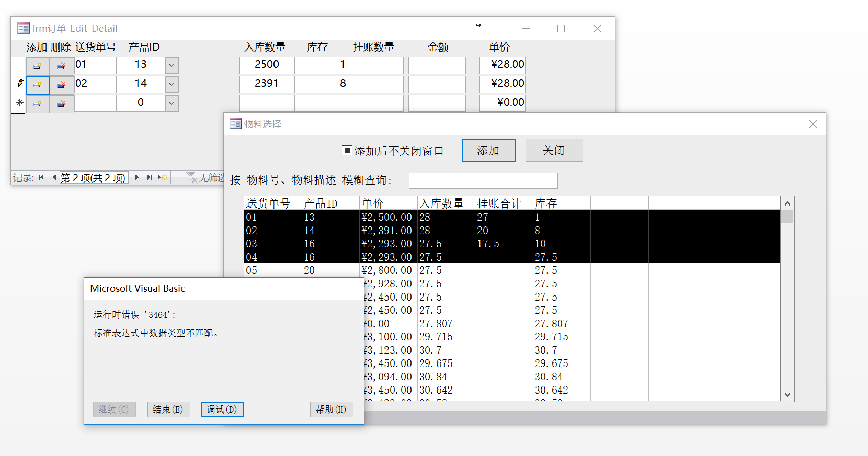This screenshot has width=868, height=456.
Task: Click add-row icon in row 01
Action: (x=38, y=66)
